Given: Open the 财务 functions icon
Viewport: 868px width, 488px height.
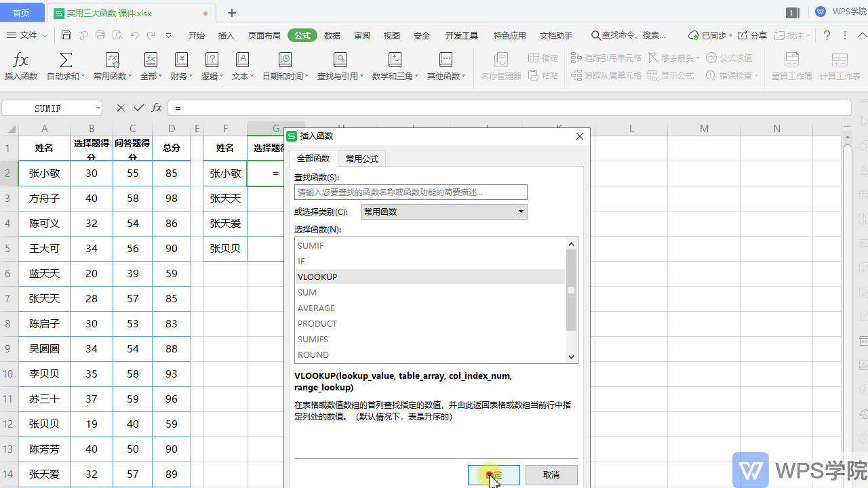Looking at the screenshot, I should (181, 60).
